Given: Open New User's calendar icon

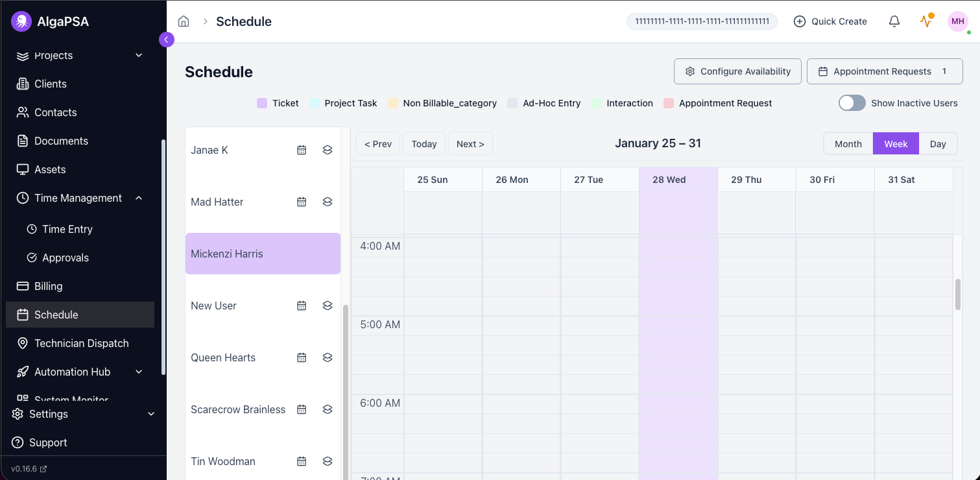Looking at the screenshot, I should coord(302,306).
